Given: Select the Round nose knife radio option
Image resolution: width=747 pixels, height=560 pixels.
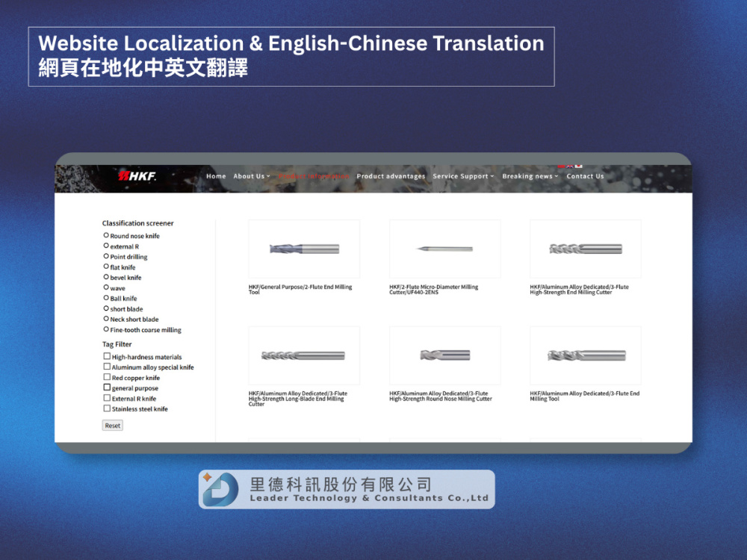Looking at the screenshot, I should (x=106, y=235).
